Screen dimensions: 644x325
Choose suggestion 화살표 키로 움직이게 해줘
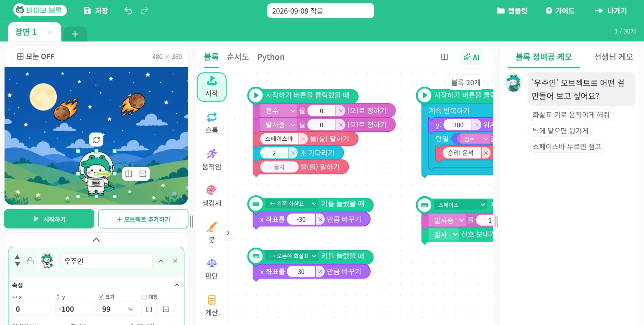571,115
